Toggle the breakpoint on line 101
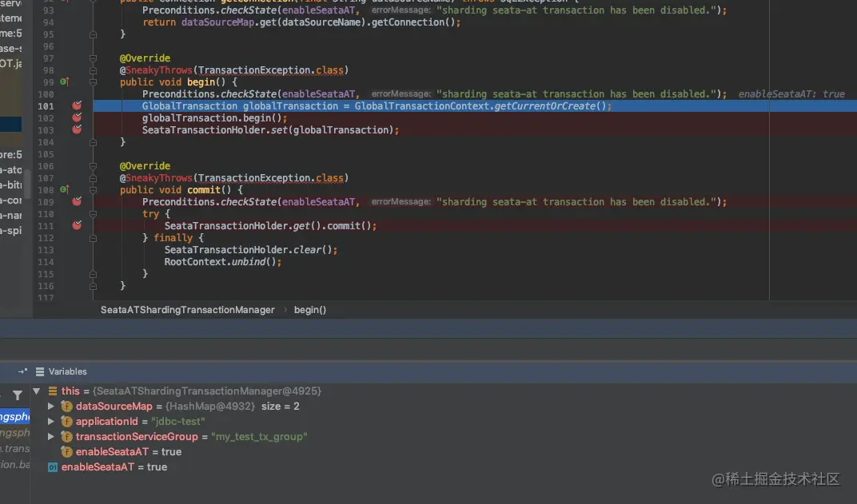Viewport: 857px width, 504px height. [77, 105]
